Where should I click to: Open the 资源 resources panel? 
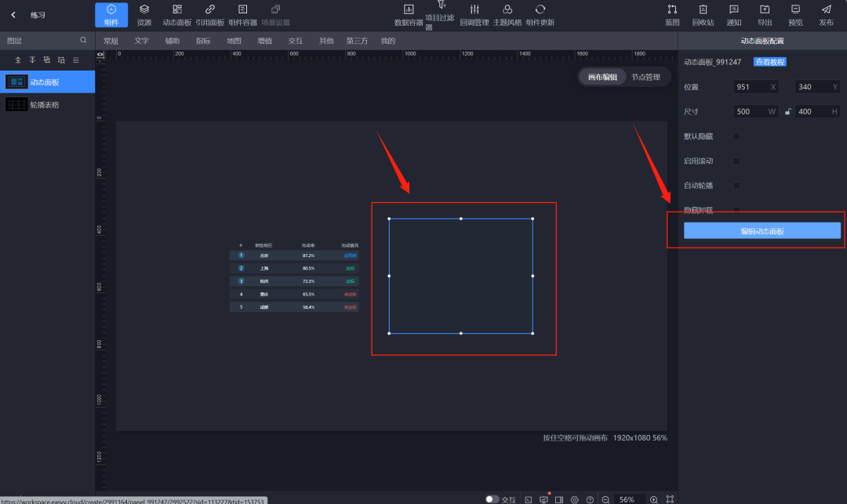click(144, 15)
